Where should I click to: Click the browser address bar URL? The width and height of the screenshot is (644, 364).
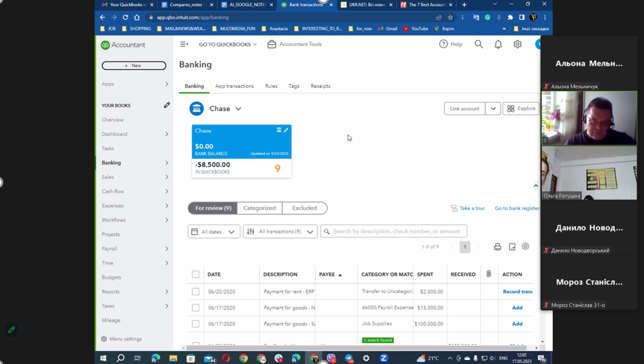(192, 18)
